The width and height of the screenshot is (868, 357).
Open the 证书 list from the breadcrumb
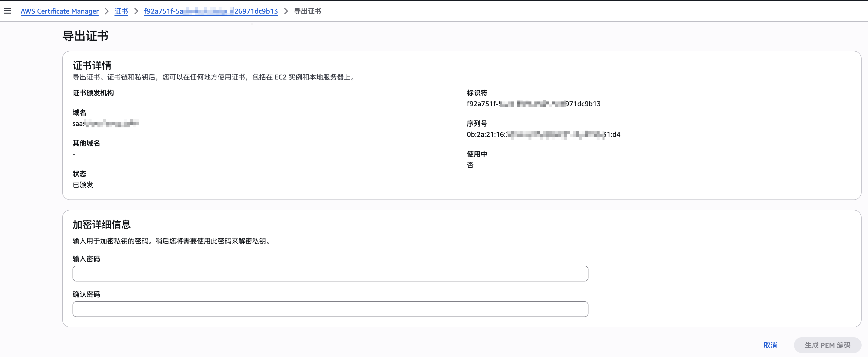[121, 11]
